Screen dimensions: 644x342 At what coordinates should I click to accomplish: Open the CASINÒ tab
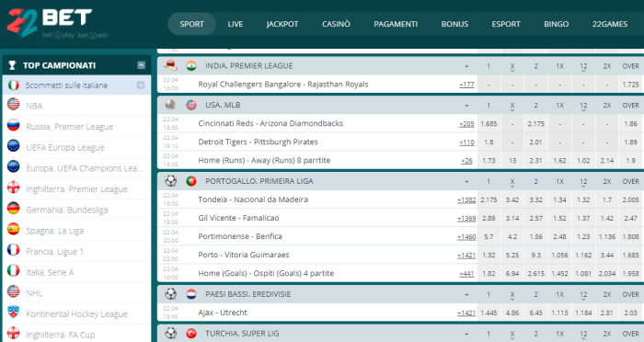pyautogui.click(x=336, y=24)
